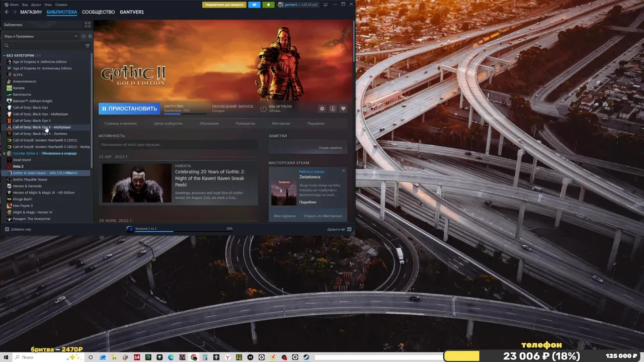Show ready-to-play games filter icon
This screenshot has width=644, height=362.
coord(90,36)
